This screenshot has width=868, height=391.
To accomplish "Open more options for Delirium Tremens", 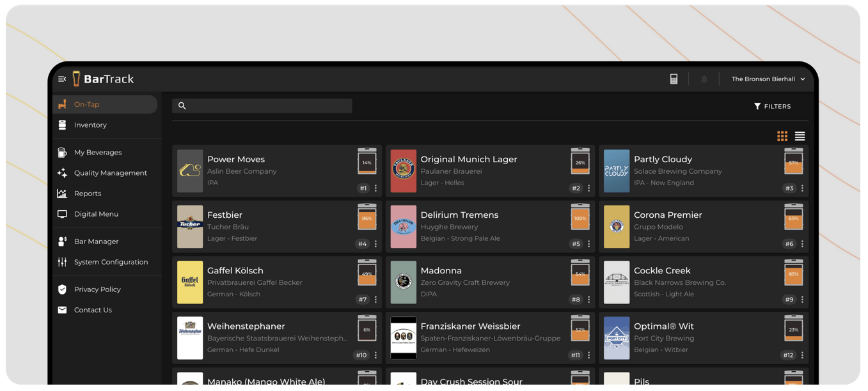I will [x=589, y=244].
